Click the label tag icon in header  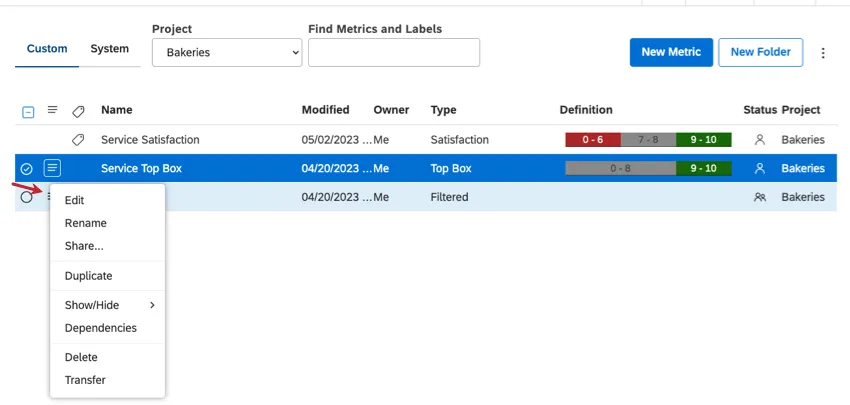pos(79,110)
